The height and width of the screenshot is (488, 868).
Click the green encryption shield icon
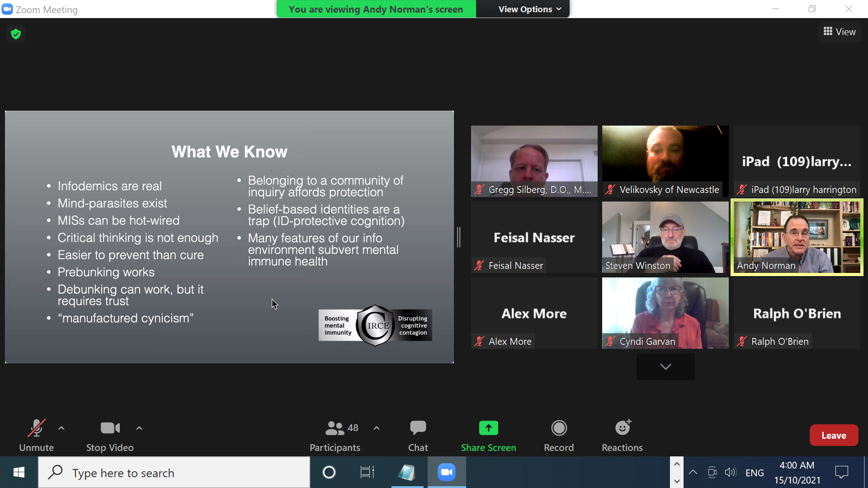tap(16, 34)
